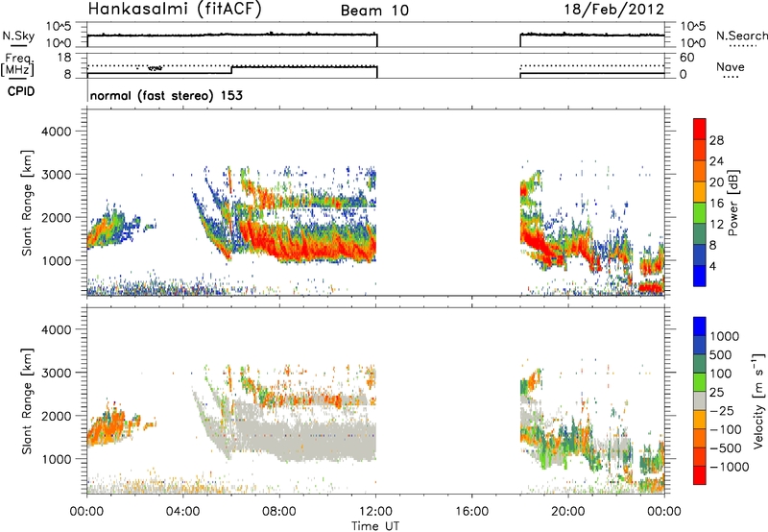Click the "Beam 10" label

[x=374, y=11]
